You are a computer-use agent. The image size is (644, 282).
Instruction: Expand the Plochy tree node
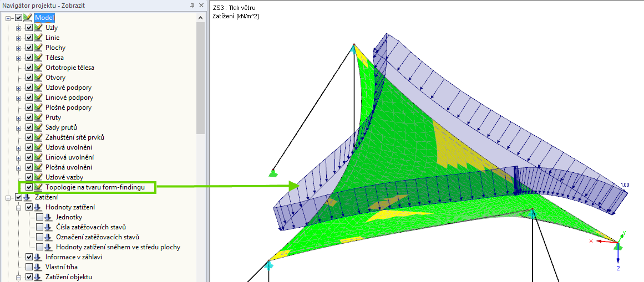point(18,48)
